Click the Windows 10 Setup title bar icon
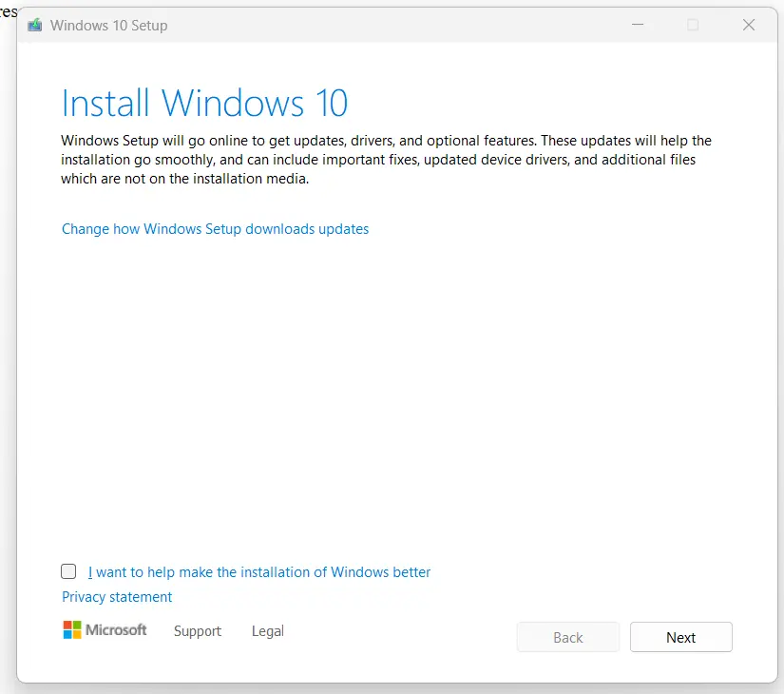This screenshot has width=784, height=694. [34, 25]
